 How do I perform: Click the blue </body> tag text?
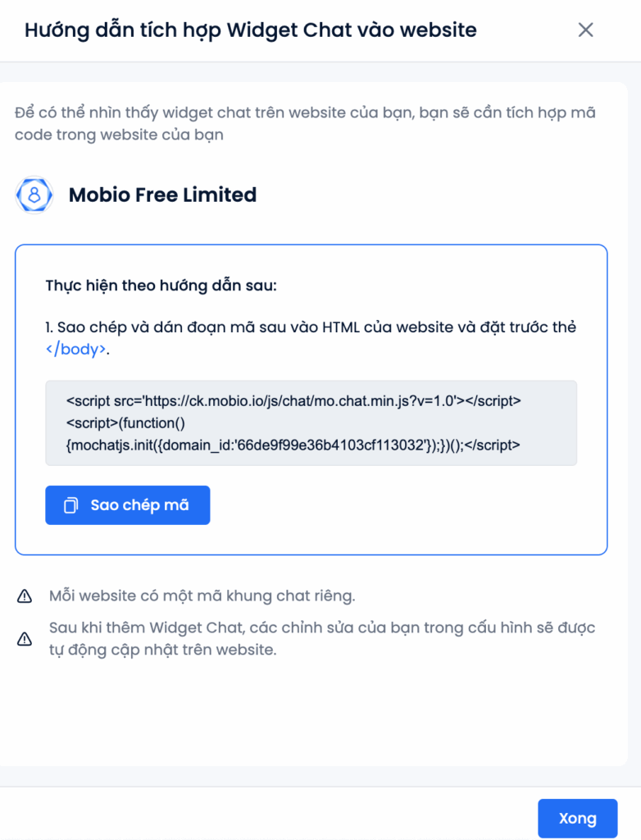point(75,349)
